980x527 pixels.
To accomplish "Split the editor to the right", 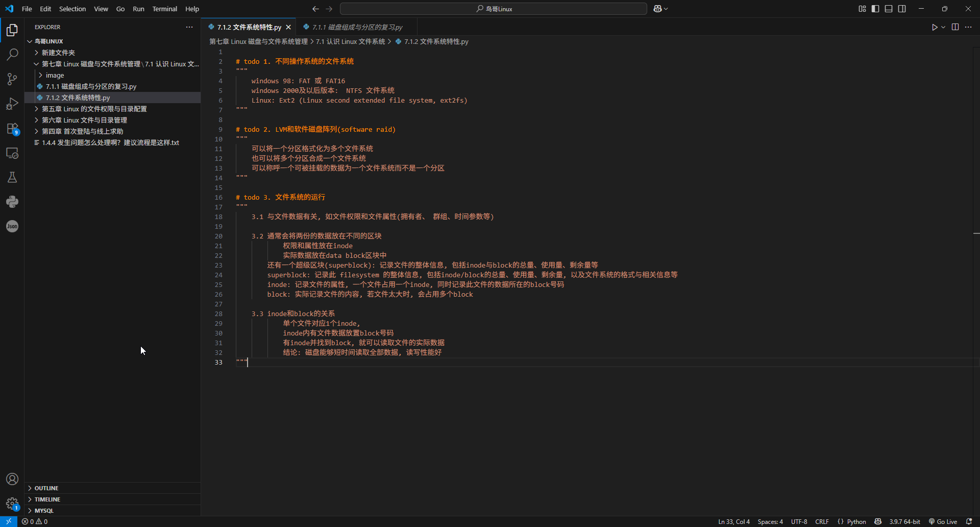I will tap(955, 27).
